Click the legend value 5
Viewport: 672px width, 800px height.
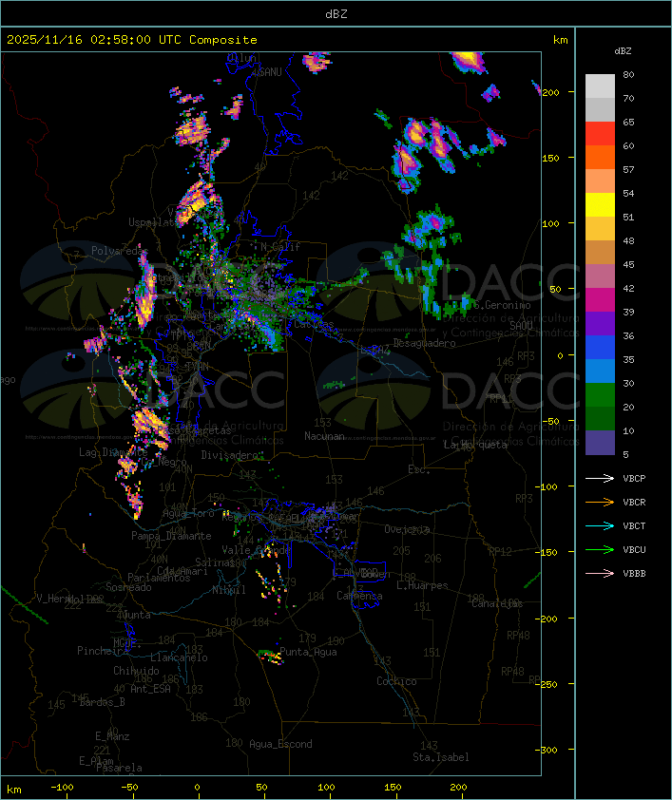(x=626, y=454)
